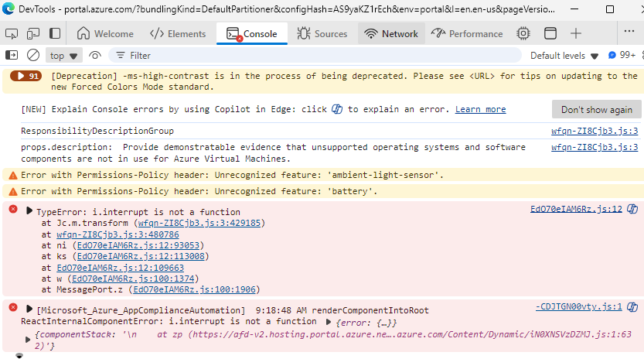
Task: Open the Performance tab
Action: (x=467, y=34)
